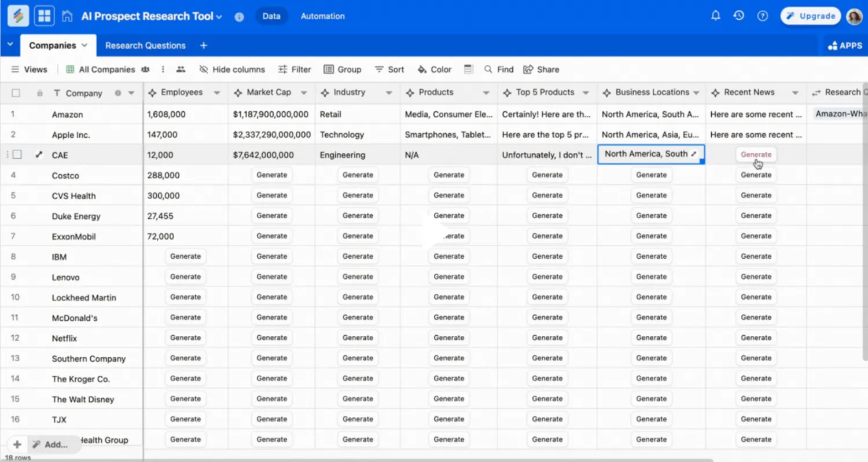Select the Companies table tab

pos(58,45)
